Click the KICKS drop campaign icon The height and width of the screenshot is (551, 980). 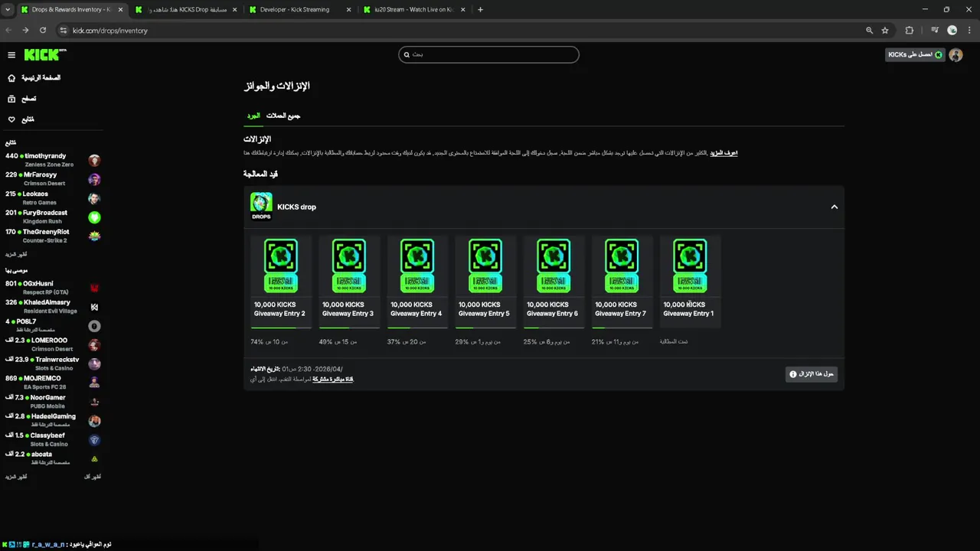point(261,207)
